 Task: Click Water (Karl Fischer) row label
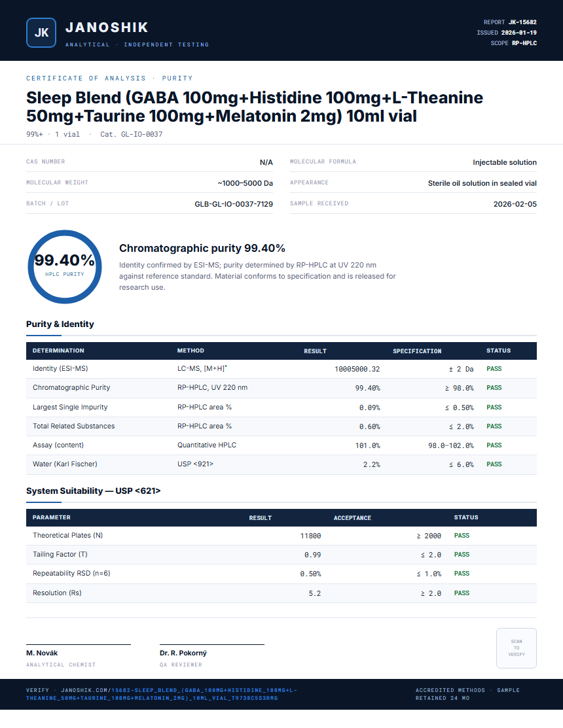(65, 464)
